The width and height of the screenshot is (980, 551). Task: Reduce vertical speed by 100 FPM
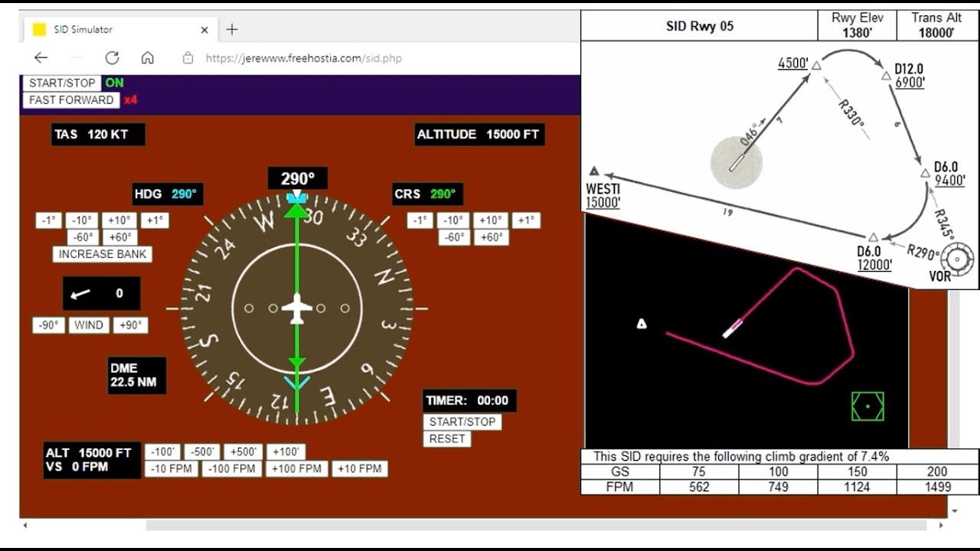click(x=232, y=469)
